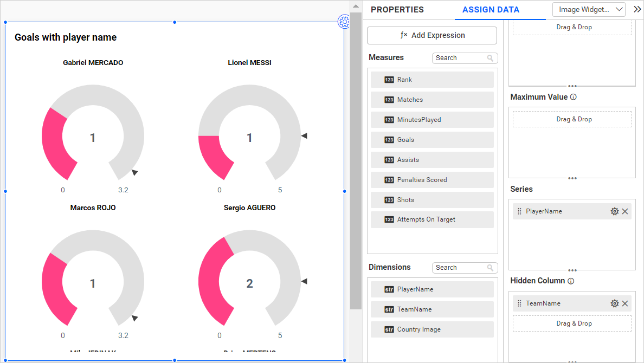Remove PlayerName from Series

[625, 211]
